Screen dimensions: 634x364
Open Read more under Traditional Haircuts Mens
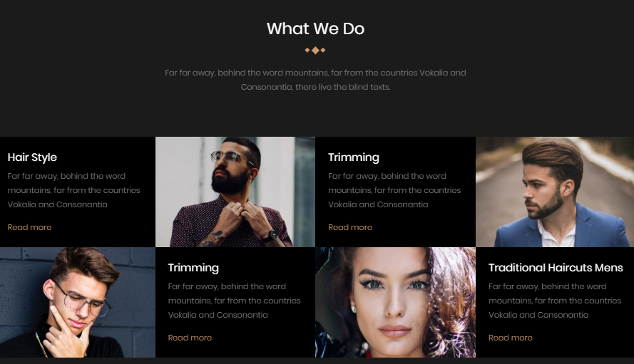pos(511,338)
